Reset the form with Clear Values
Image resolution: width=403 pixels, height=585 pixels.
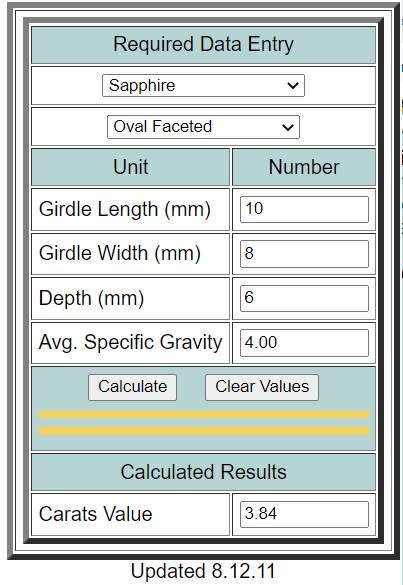click(x=262, y=387)
